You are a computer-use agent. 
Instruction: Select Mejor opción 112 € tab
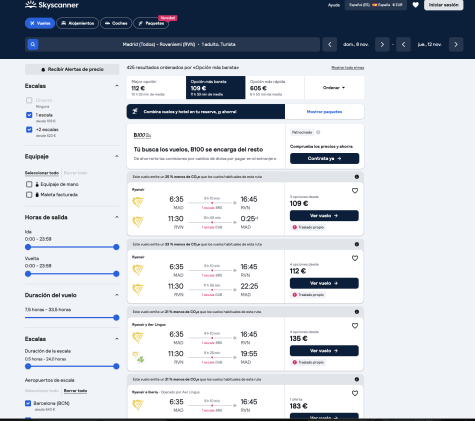[x=156, y=88]
